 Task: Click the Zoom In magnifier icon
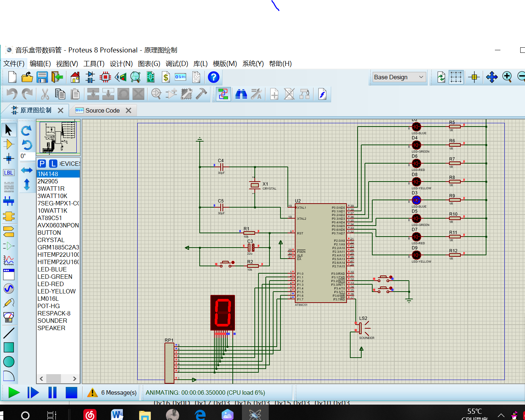(x=507, y=77)
